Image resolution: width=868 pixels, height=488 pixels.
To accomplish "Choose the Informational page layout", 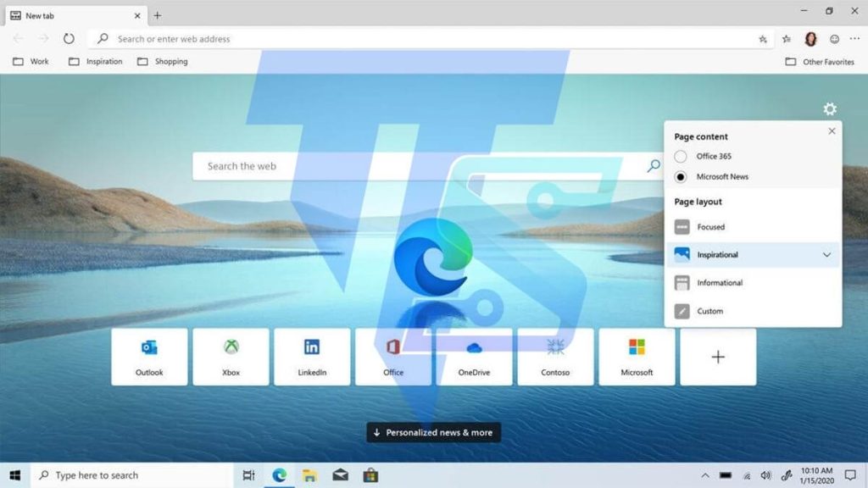I will 753,283.
